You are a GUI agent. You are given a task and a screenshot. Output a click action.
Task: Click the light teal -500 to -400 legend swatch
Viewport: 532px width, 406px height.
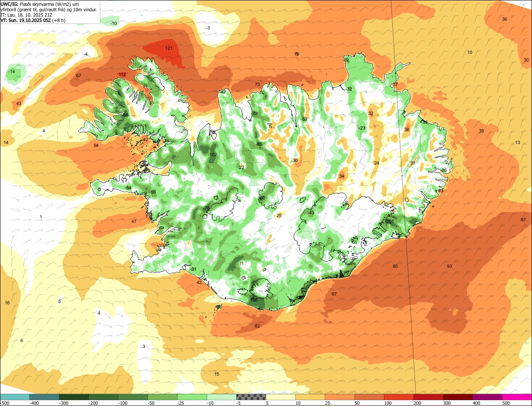pyautogui.click(x=15, y=397)
